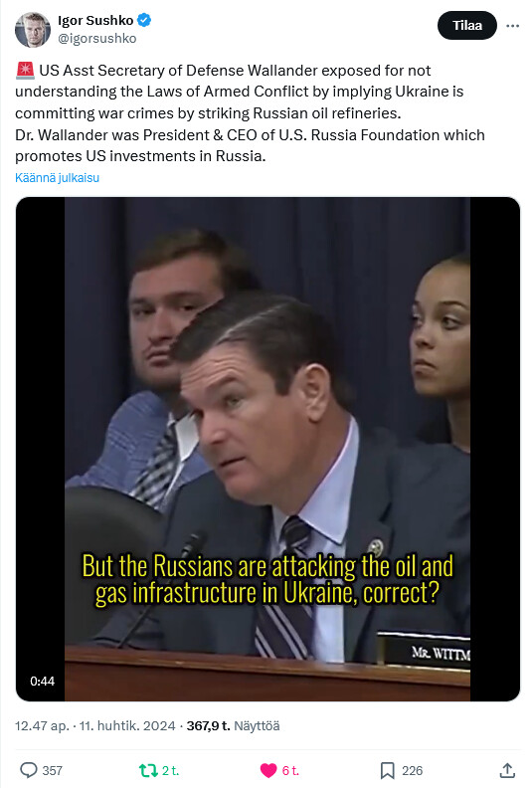The width and height of the screenshot is (532, 788).
Task: Click the Tilaa subscribe button
Action: point(466,25)
